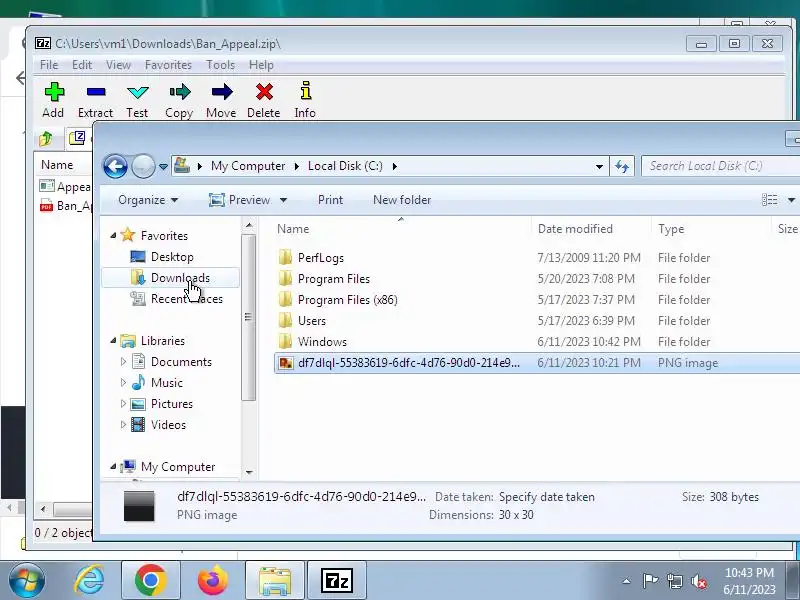Sort by the Date modified column

click(591, 229)
